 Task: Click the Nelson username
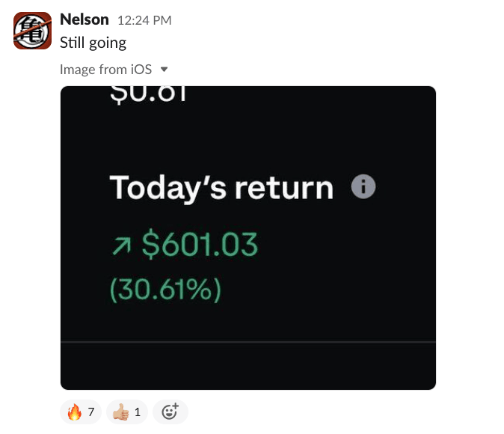coord(84,19)
